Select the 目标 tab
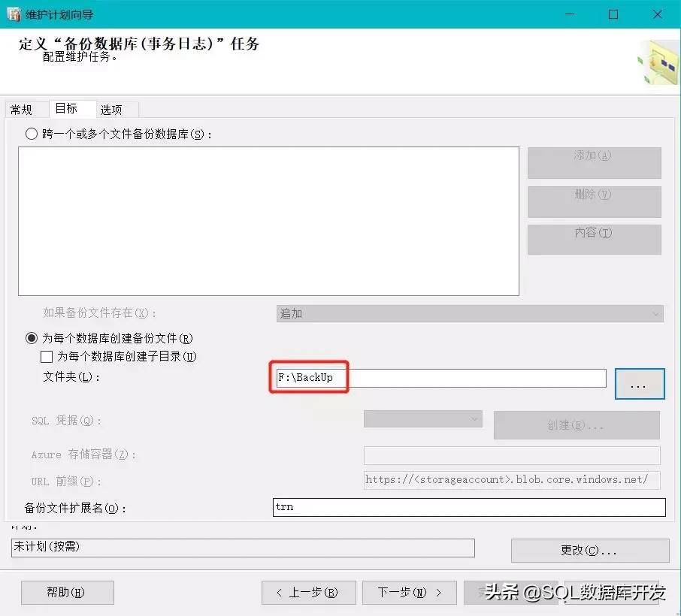 coord(66,108)
